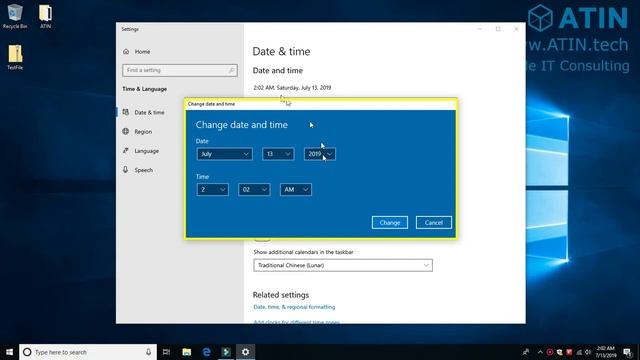
Task: Open the hour dropdown showing 2
Action: 212,189
